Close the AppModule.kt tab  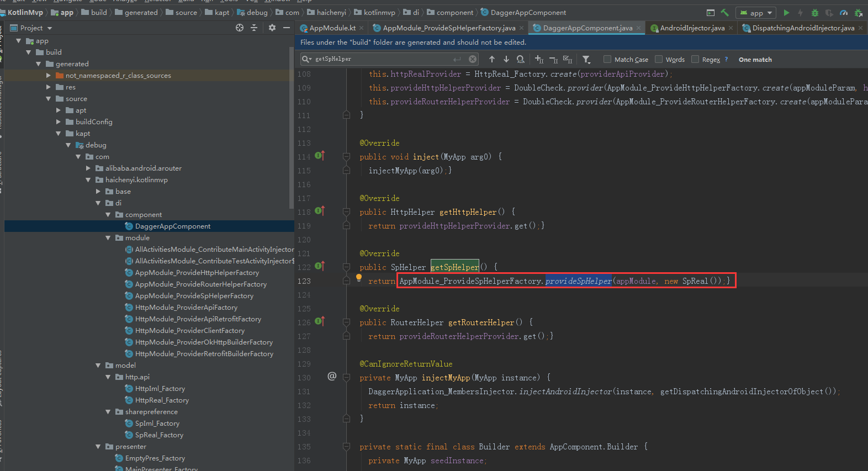[361, 28]
